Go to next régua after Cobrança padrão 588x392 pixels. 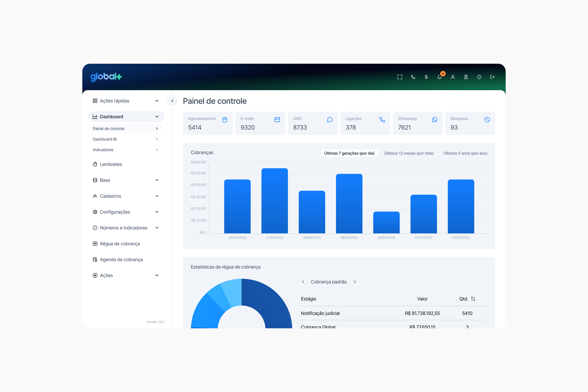(x=355, y=282)
